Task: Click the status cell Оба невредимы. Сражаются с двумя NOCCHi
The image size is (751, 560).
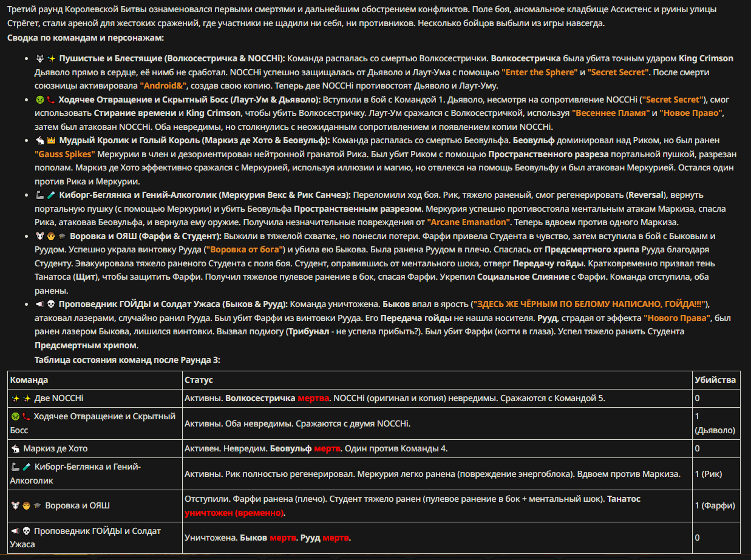Action: click(x=437, y=423)
